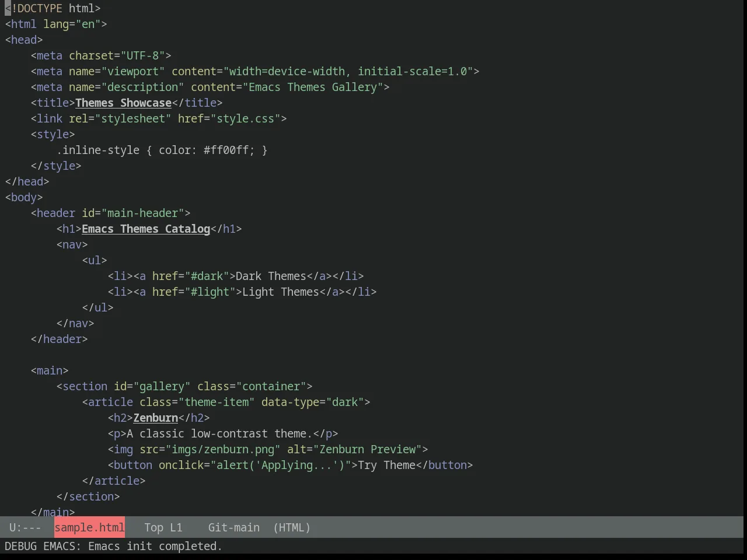
Task: Click the data-type="dark" attribute
Action: [313, 402]
